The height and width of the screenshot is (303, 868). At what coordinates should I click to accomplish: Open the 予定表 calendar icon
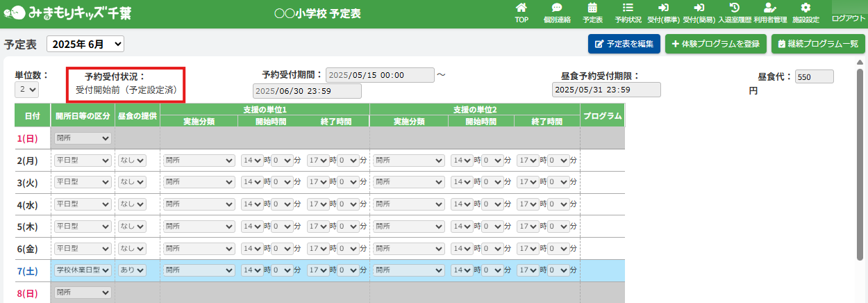pyautogui.click(x=592, y=8)
